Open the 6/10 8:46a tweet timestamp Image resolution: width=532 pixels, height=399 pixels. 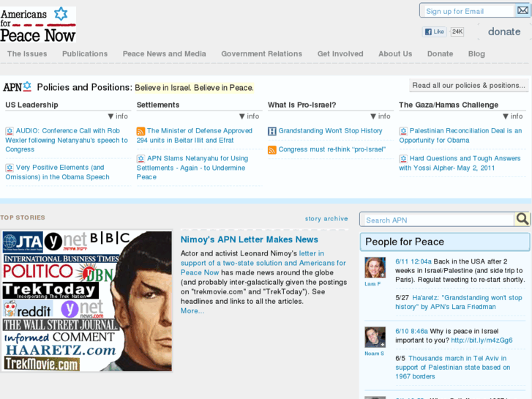tap(411, 331)
